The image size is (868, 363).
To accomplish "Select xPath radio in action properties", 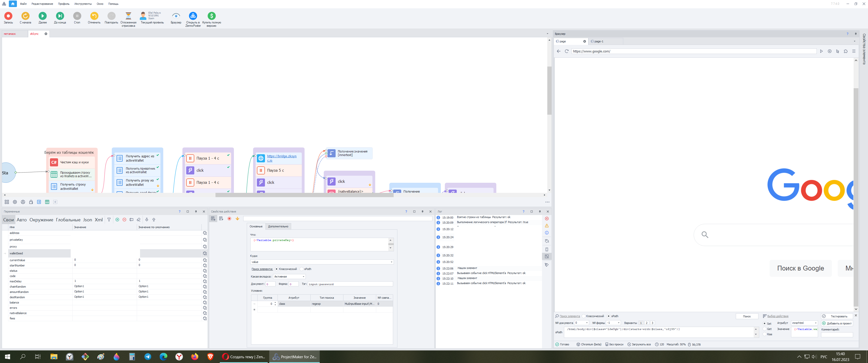I will tap(302, 269).
